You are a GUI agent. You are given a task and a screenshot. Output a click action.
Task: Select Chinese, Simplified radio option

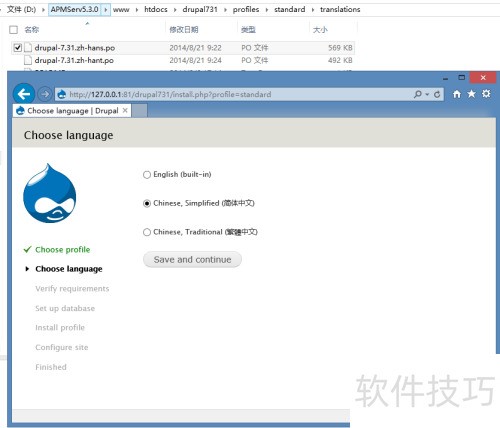click(x=147, y=203)
